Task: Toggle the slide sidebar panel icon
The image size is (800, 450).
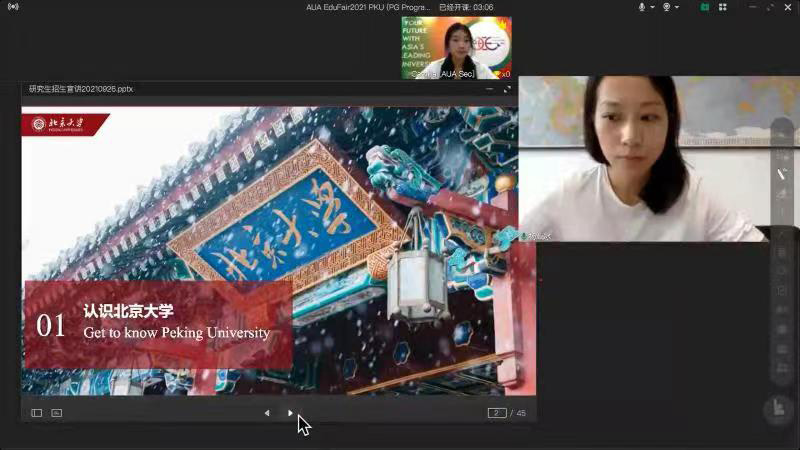Action: [37, 413]
